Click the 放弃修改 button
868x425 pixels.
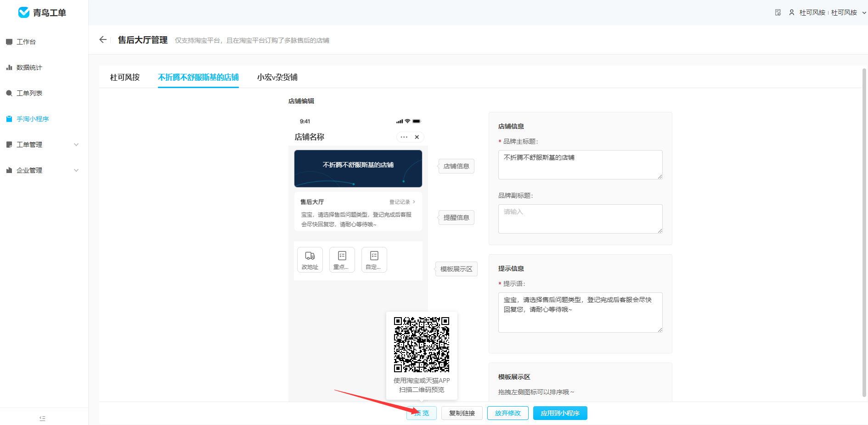click(x=508, y=413)
